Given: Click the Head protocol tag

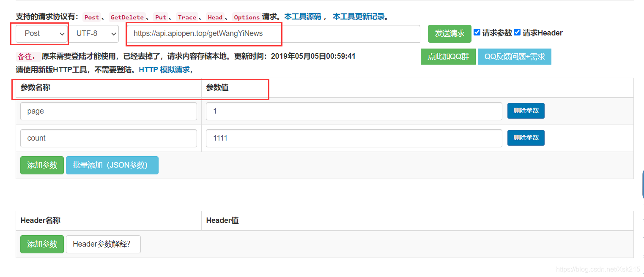Looking at the screenshot, I should [x=215, y=17].
